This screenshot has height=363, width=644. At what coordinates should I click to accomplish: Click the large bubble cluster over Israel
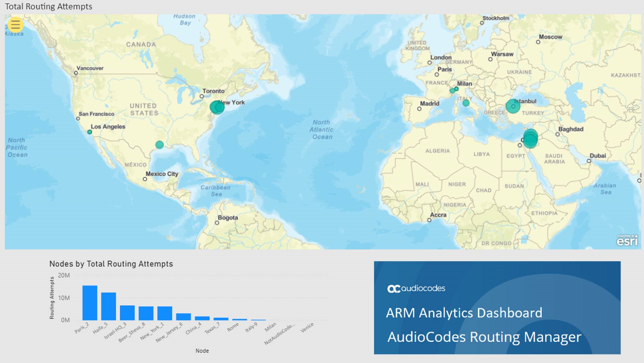click(x=530, y=139)
